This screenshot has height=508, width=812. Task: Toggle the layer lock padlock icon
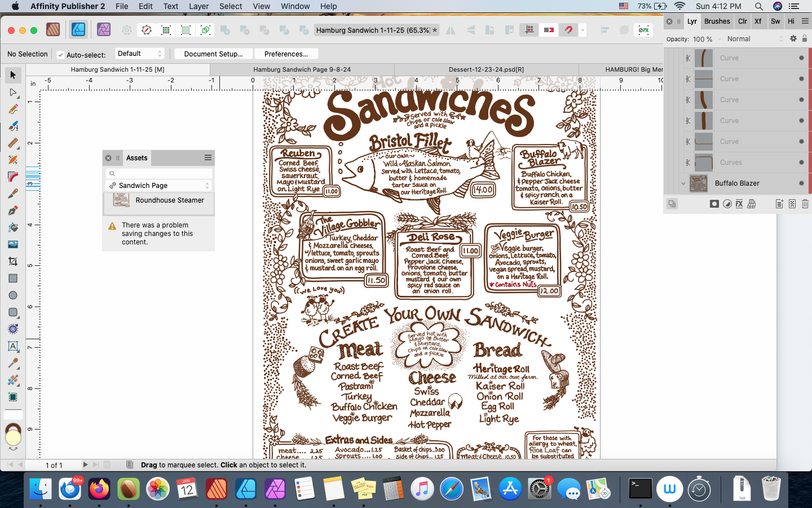pyautogui.click(x=805, y=39)
